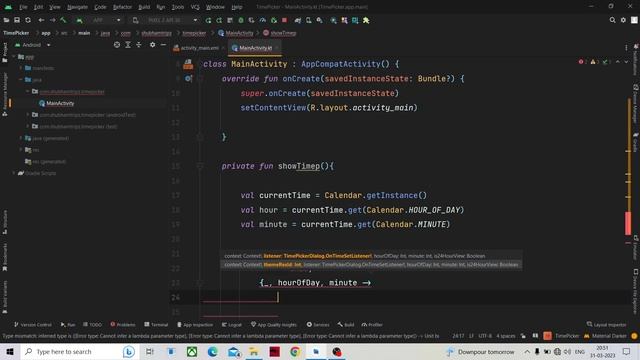
Task: Switch to MainActivity.kt editor tab
Action: (255, 48)
